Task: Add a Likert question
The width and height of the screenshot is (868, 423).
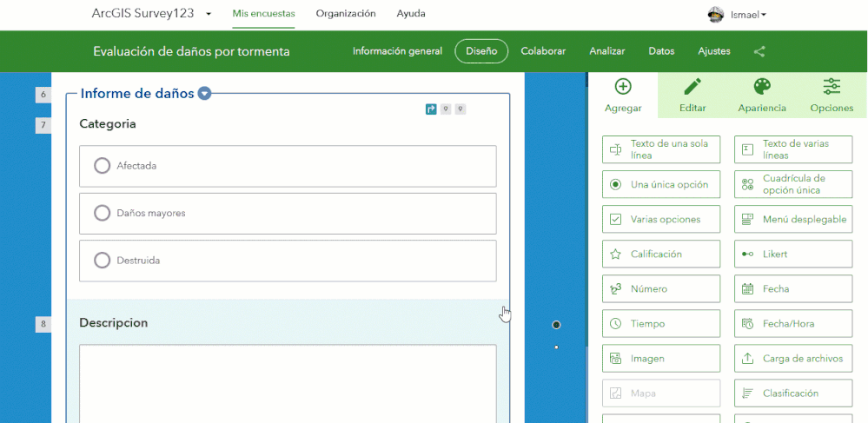Action: [x=793, y=254]
